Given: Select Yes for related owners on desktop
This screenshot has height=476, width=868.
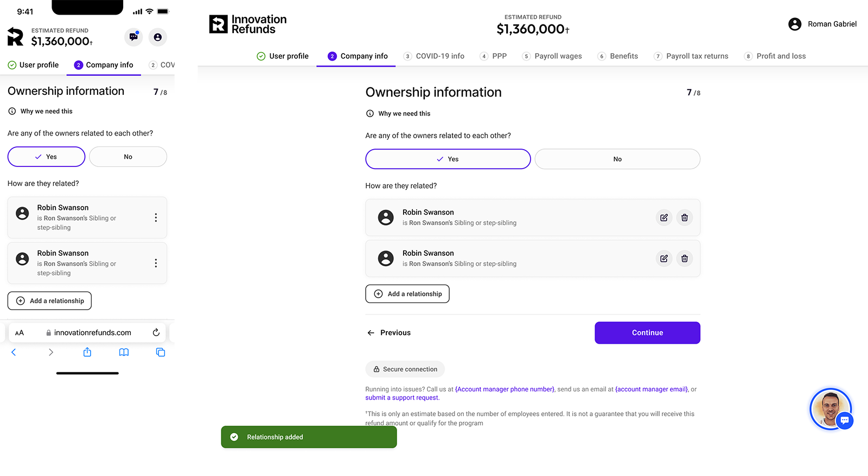Looking at the screenshot, I should [448, 159].
